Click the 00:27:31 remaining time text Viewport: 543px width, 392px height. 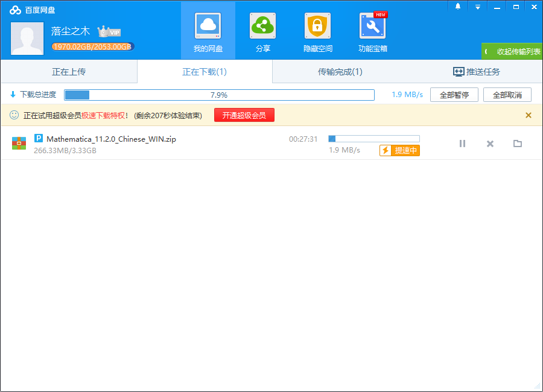point(303,139)
